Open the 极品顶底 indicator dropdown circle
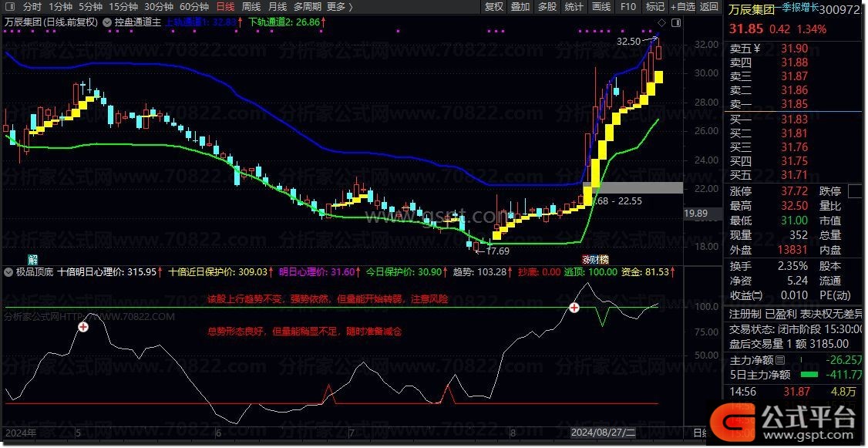The image size is (868, 448). (x=8, y=272)
